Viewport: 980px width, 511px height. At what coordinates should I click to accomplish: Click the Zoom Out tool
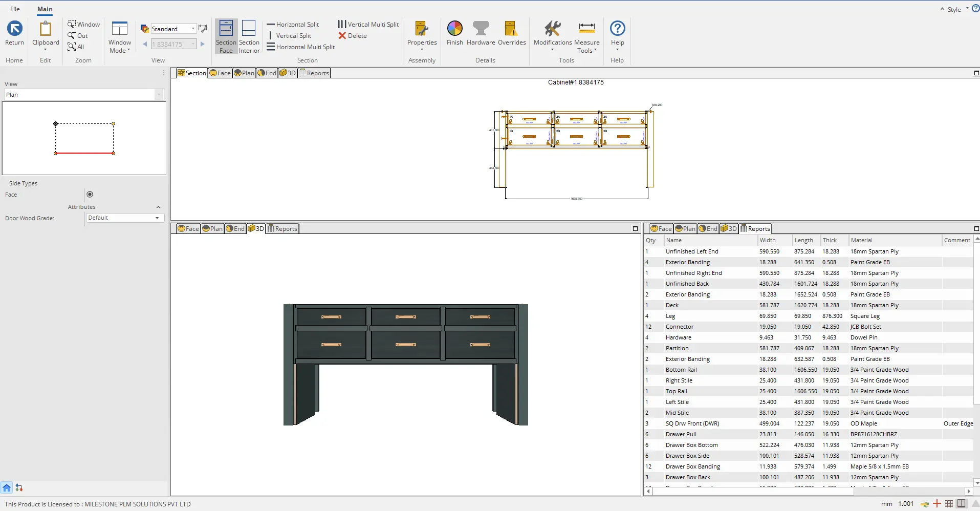[78, 35]
